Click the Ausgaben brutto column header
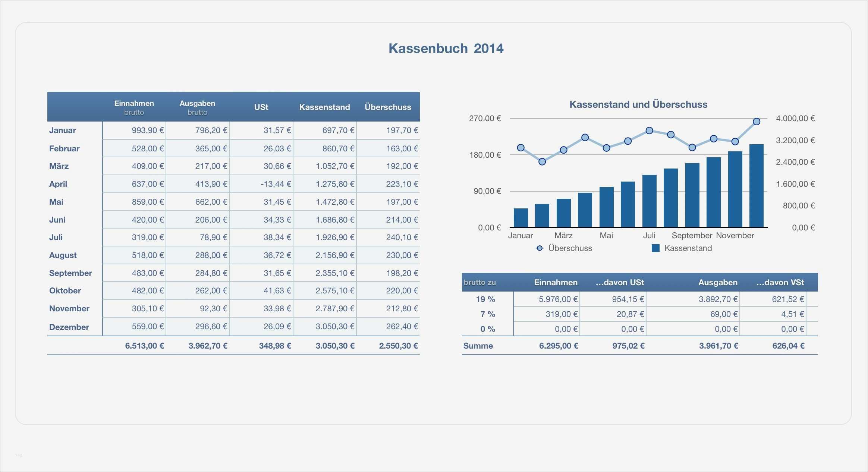 197,107
